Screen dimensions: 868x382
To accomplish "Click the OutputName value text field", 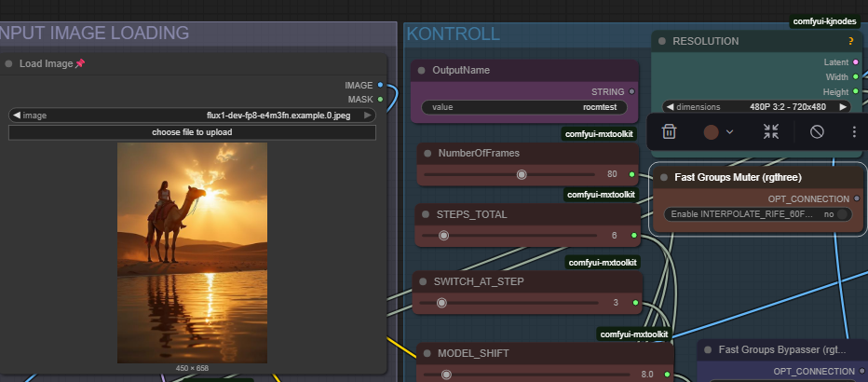I will [x=526, y=107].
